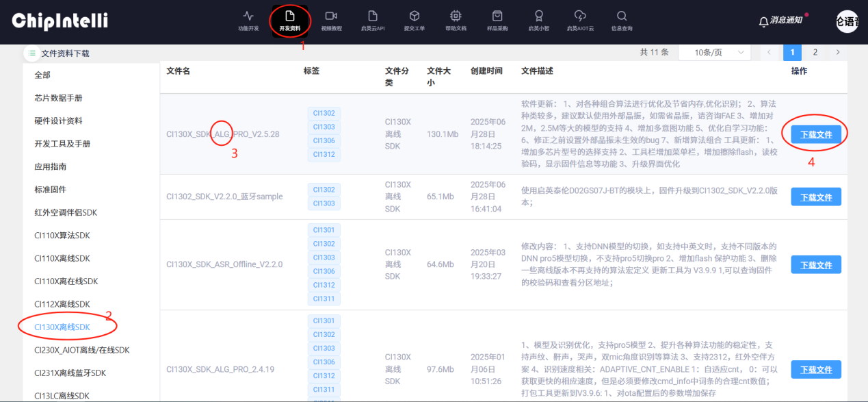Click the 消息通知 bell icon
Screen dimensions: 868x402
tap(763, 21)
